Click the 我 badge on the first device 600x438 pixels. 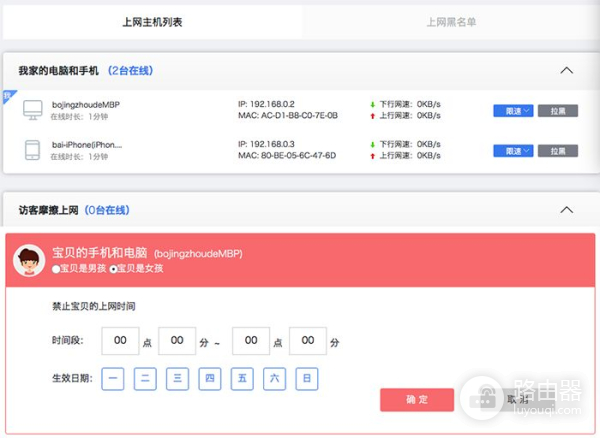(8, 96)
